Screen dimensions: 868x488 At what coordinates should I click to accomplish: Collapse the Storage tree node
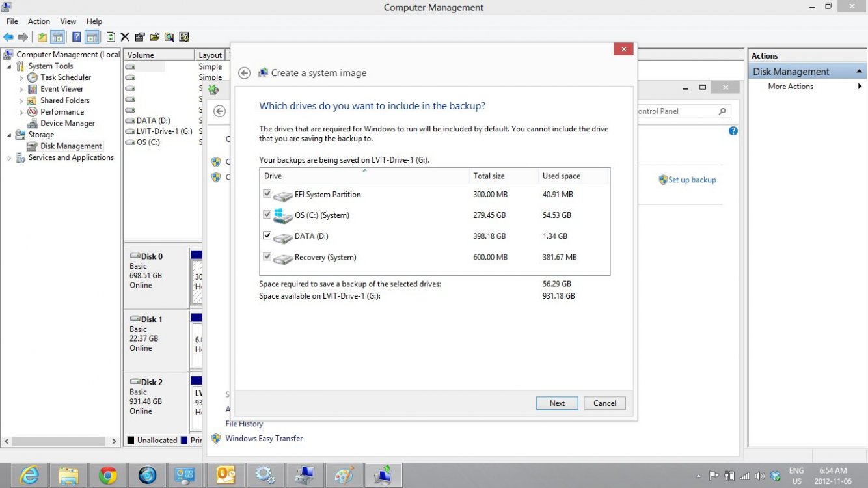pyautogui.click(x=9, y=135)
